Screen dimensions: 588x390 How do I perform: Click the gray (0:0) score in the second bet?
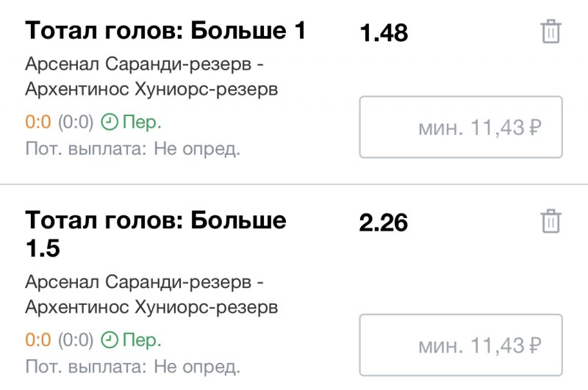coord(76,340)
